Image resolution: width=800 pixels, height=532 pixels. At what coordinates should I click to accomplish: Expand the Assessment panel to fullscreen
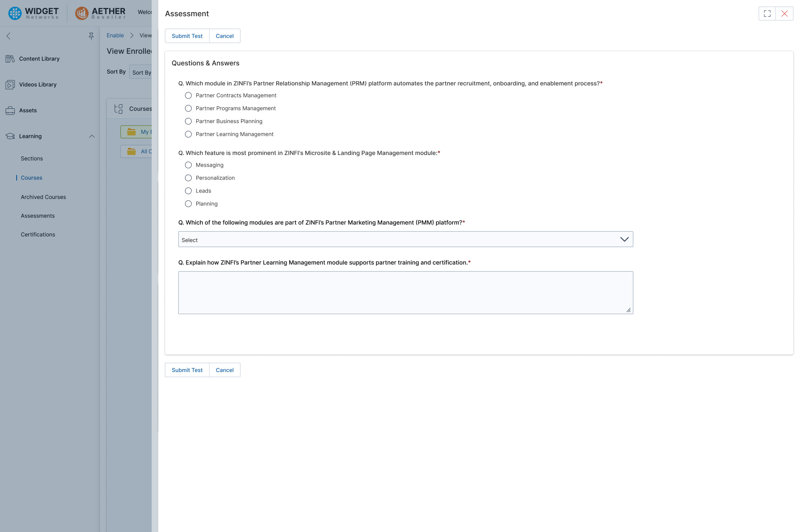coord(767,13)
